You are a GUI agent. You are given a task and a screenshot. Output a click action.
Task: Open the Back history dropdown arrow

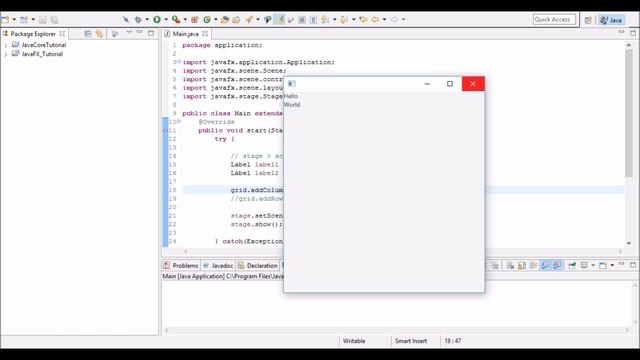click(384, 19)
